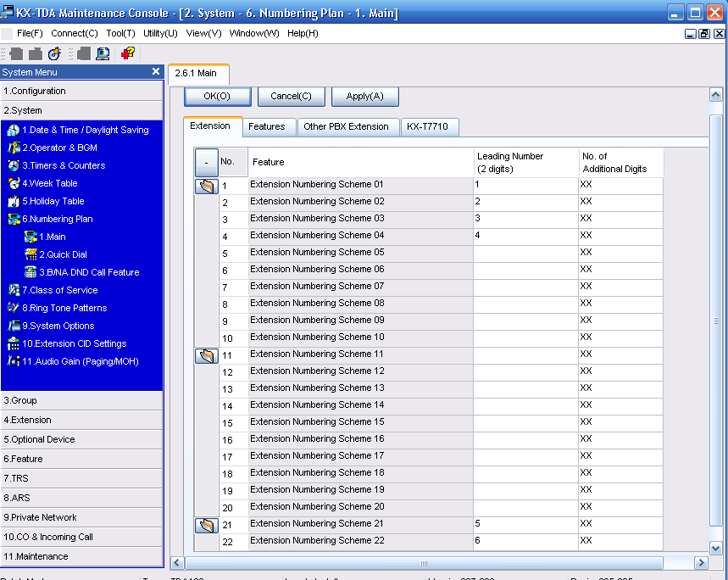Click the gray toolbar icon left of monitor icon
728x580 pixels.
84,54
